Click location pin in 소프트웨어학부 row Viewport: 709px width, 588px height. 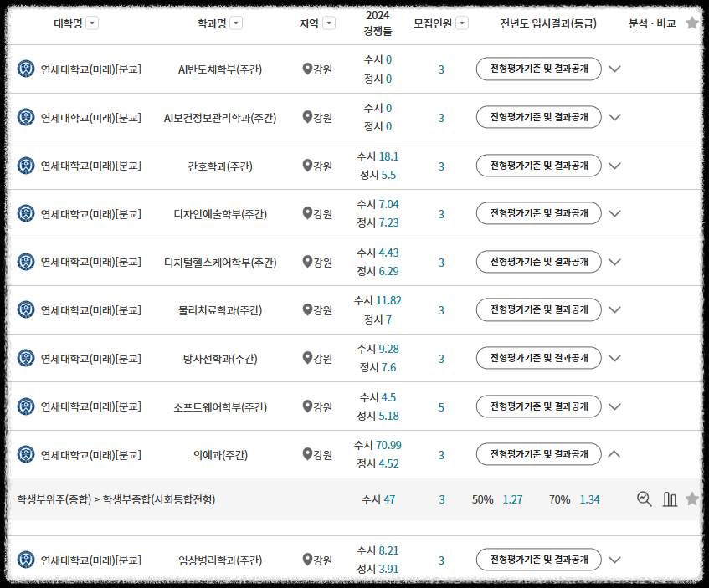pyautogui.click(x=307, y=406)
